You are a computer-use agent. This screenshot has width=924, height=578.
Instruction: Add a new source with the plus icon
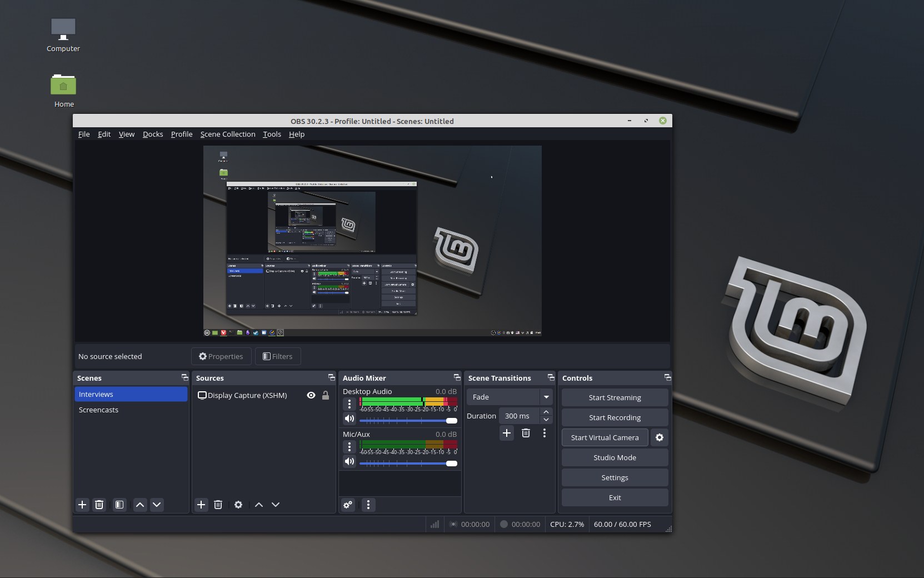[201, 505]
